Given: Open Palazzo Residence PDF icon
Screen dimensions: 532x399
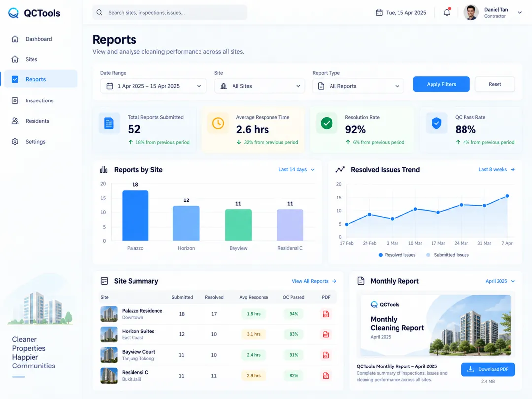Looking at the screenshot, I should coord(326,314).
